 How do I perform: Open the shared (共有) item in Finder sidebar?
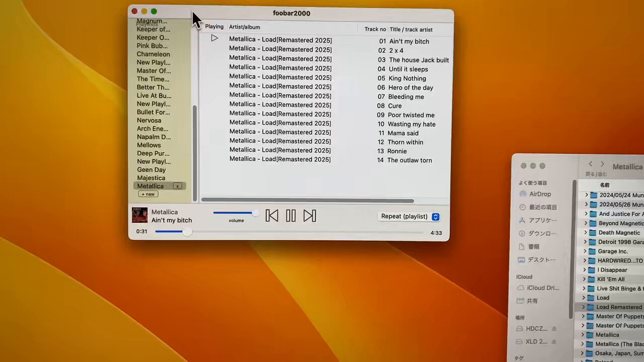(x=528, y=301)
